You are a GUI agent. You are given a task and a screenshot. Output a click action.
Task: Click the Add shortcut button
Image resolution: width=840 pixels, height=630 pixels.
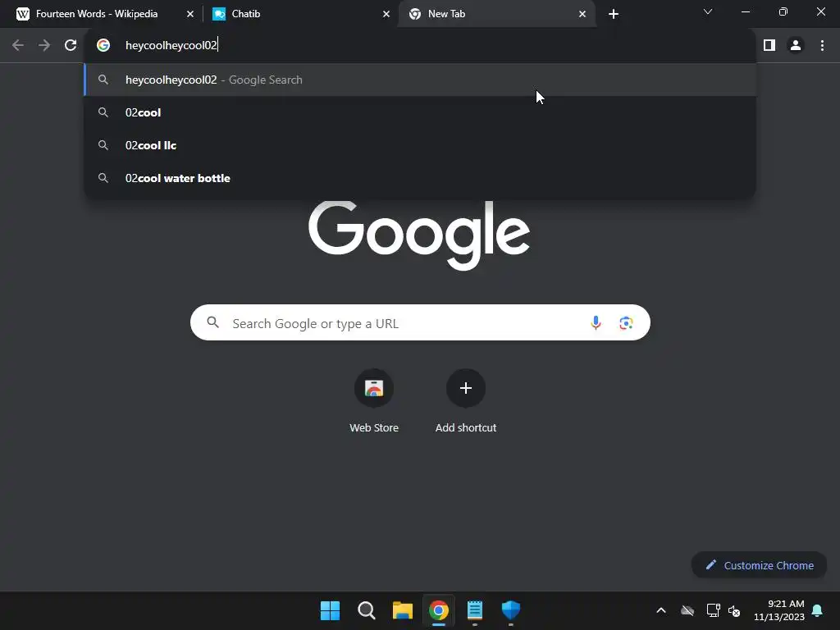[466, 400]
